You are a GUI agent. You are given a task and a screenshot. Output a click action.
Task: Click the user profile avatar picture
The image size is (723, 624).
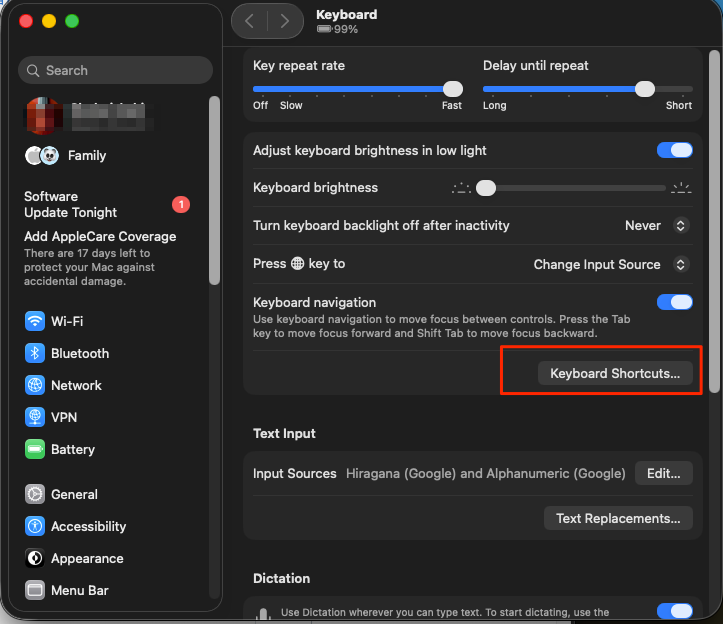[42, 116]
